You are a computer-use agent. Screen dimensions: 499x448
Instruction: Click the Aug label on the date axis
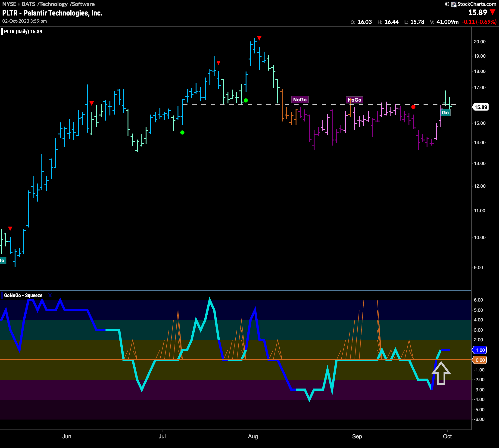(253, 436)
